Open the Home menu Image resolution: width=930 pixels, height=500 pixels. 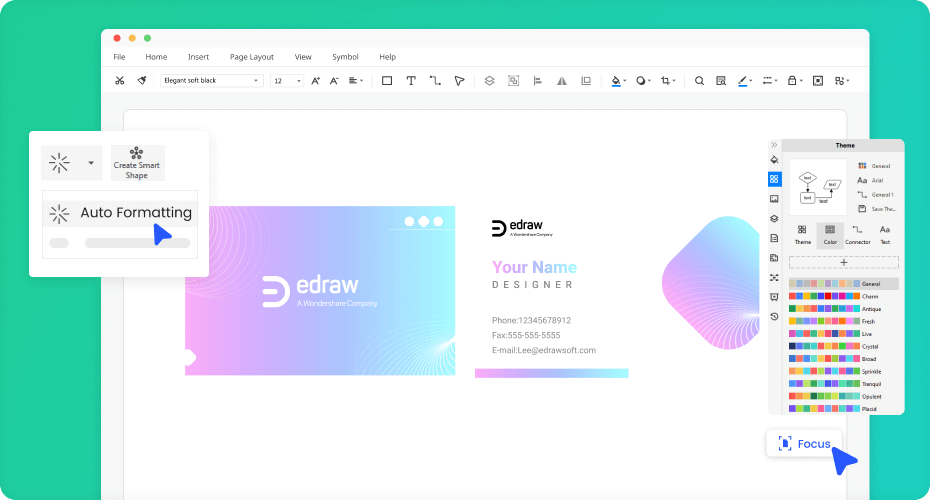tap(156, 57)
